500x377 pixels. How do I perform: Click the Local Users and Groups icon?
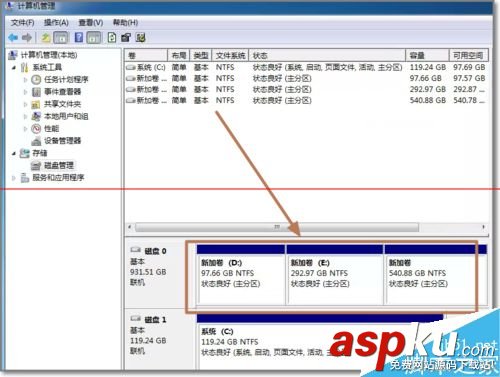[x=36, y=116]
